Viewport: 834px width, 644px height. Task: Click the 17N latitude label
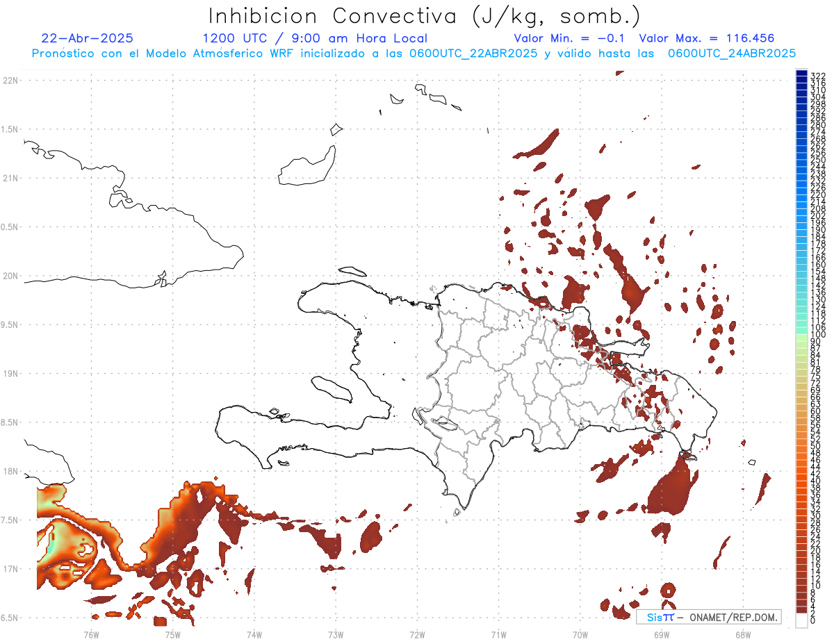pos(10,569)
